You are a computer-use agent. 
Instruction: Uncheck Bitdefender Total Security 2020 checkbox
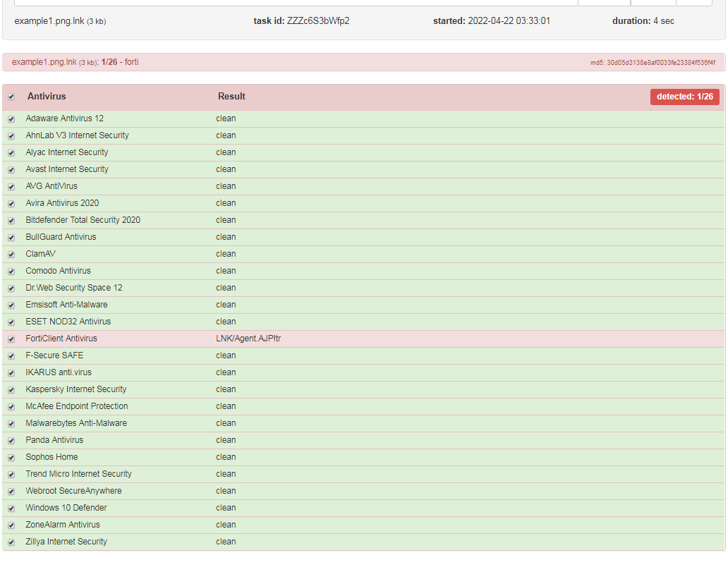pyautogui.click(x=11, y=221)
